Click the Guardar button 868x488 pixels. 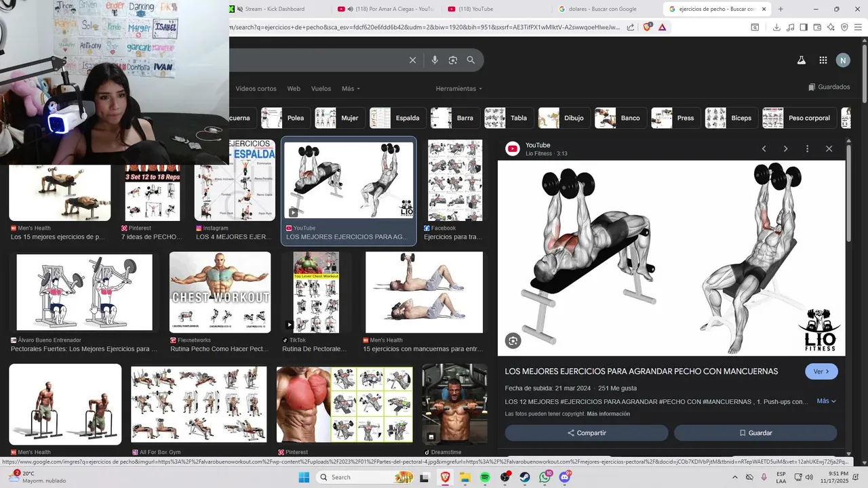(x=755, y=433)
